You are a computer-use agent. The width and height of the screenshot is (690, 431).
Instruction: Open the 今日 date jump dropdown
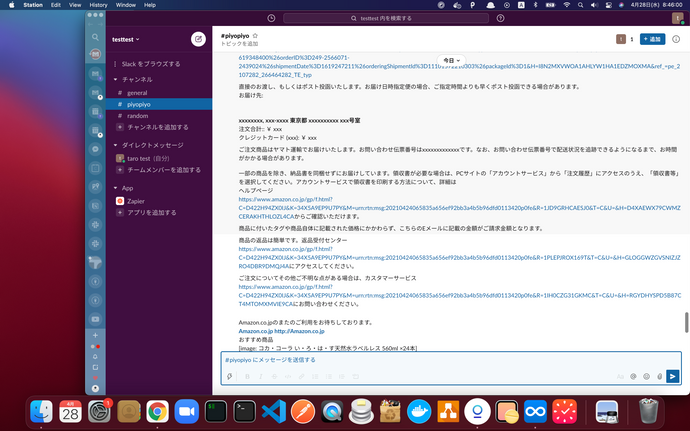click(x=451, y=60)
